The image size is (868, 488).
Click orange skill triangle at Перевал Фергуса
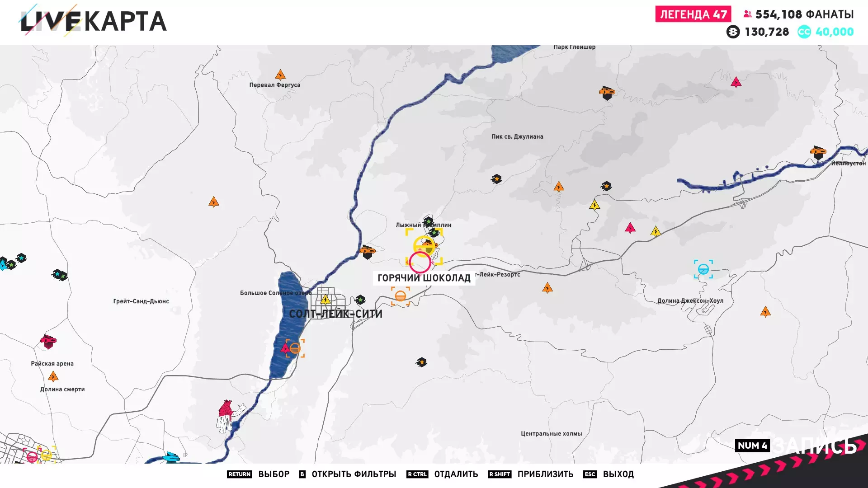[x=280, y=75]
